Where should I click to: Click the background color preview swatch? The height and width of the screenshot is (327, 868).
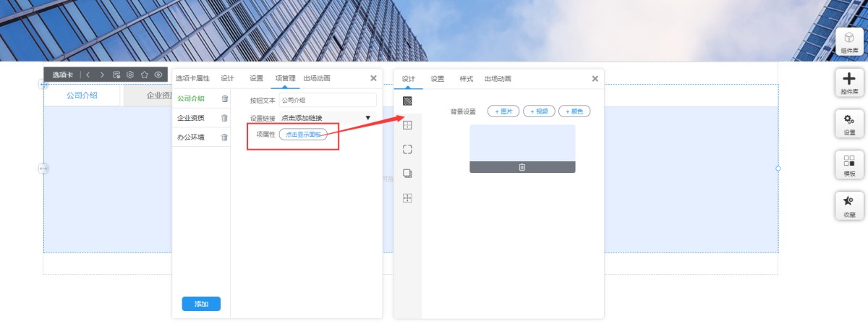coord(522,143)
